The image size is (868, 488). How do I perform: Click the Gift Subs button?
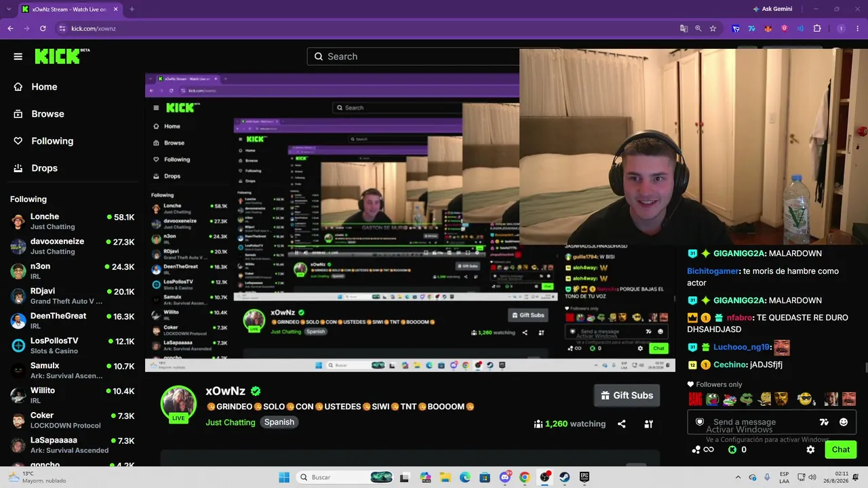tap(627, 396)
